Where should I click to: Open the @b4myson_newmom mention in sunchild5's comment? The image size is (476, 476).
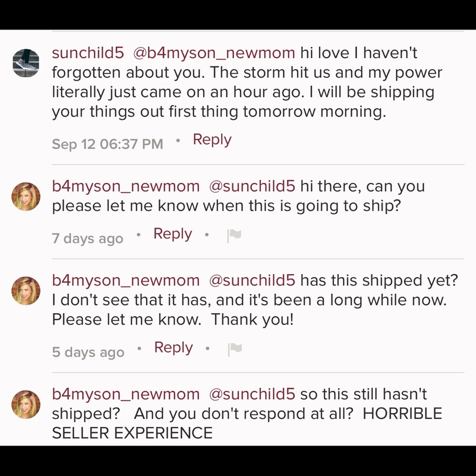pyautogui.click(x=214, y=53)
